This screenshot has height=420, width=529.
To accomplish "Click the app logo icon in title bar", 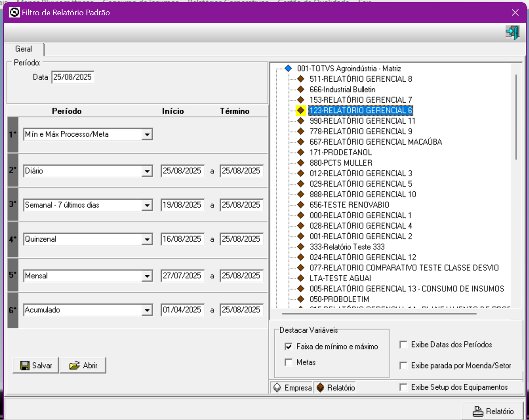I will point(14,13).
